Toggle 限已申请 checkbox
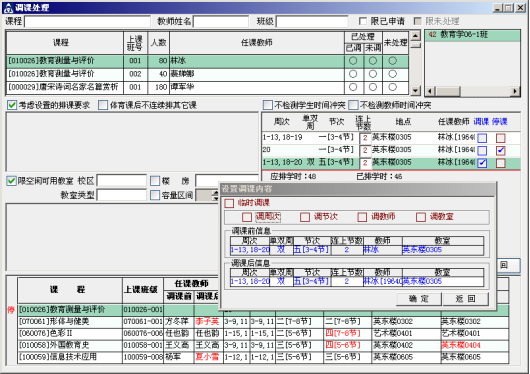Screen dimensions: 530x374 coord(363,21)
